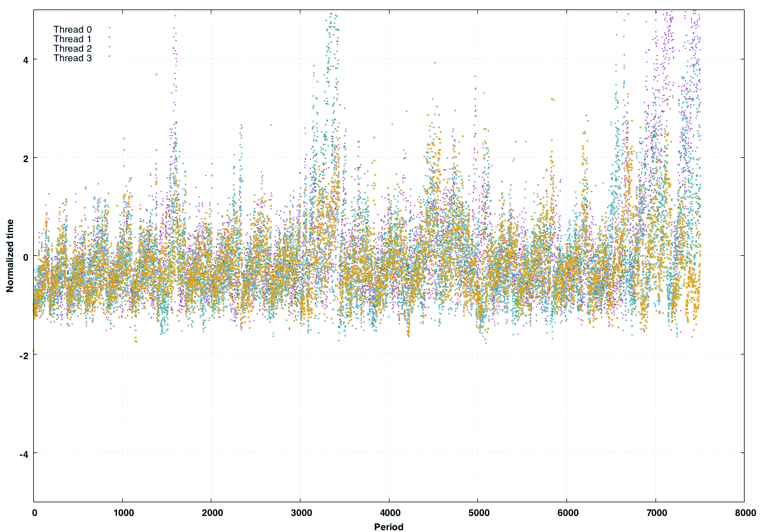Click the 8000 tick label on x-axis
The height and width of the screenshot is (532, 760).
click(x=744, y=513)
